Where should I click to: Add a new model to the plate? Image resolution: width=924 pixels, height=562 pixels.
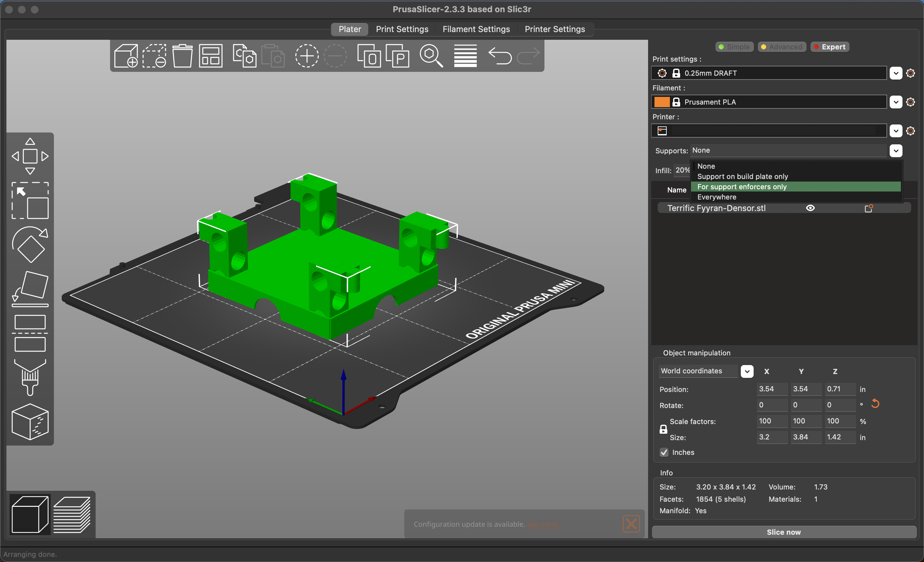126,55
